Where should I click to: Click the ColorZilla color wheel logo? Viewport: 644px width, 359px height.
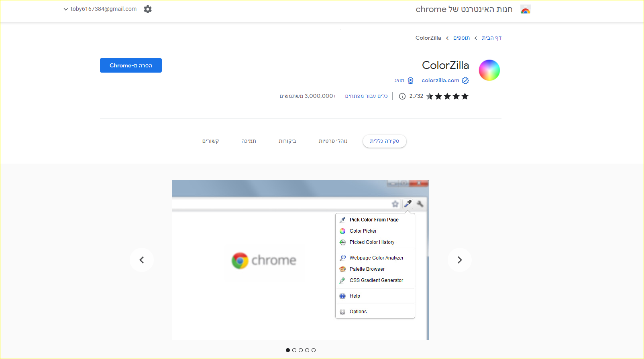pos(489,70)
